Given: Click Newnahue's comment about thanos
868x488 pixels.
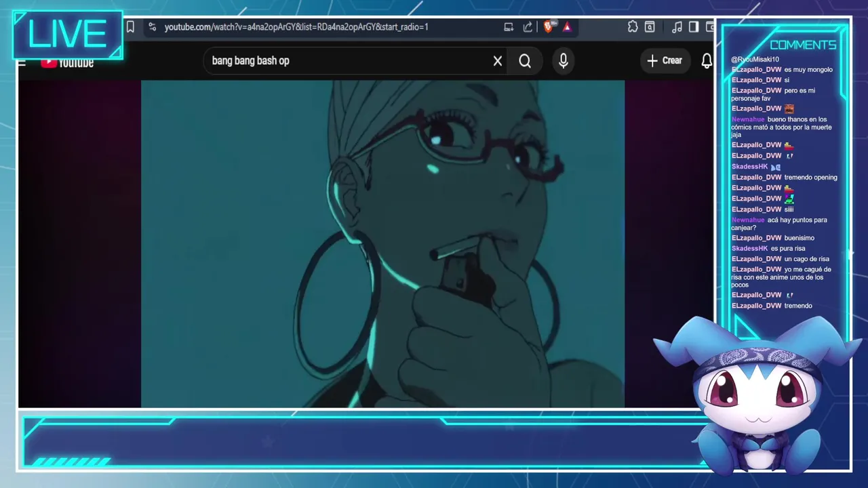Looking at the screenshot, I should click(781, 127).
